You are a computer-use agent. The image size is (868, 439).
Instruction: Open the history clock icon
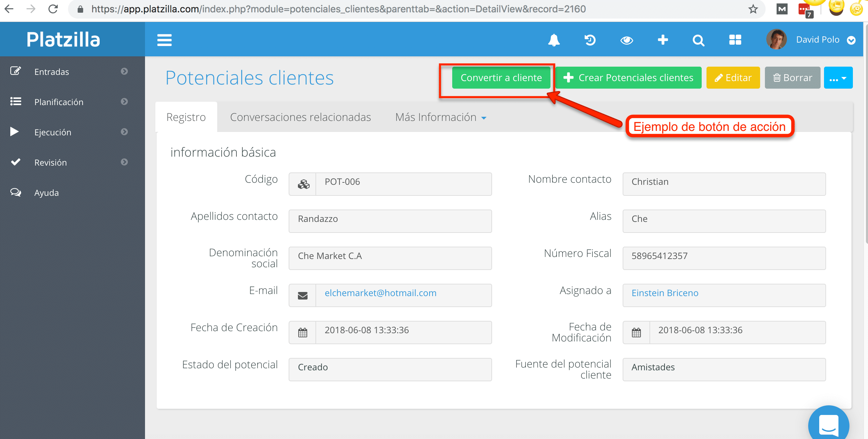(x=590, y=40)
